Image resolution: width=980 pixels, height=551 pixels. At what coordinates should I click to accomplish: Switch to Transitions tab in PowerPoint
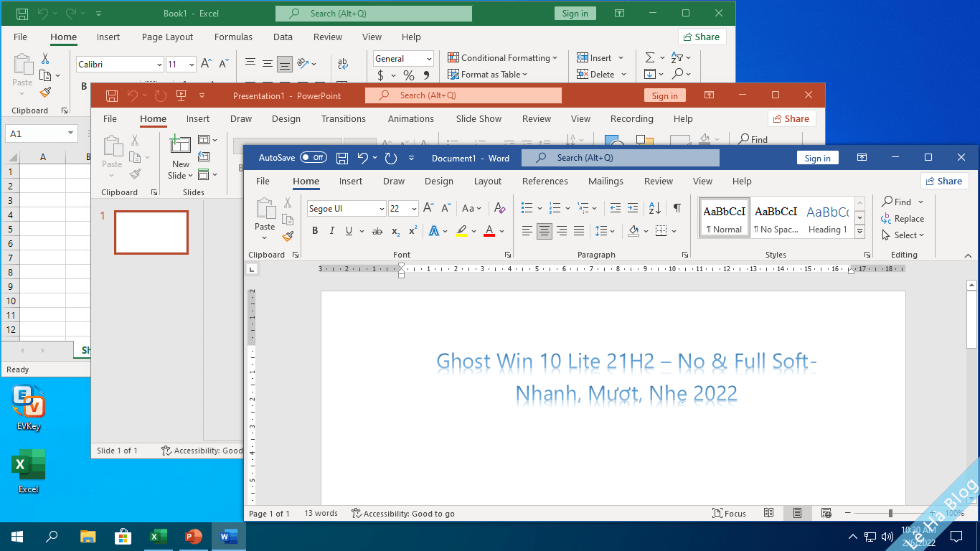[x=343, y=119]
